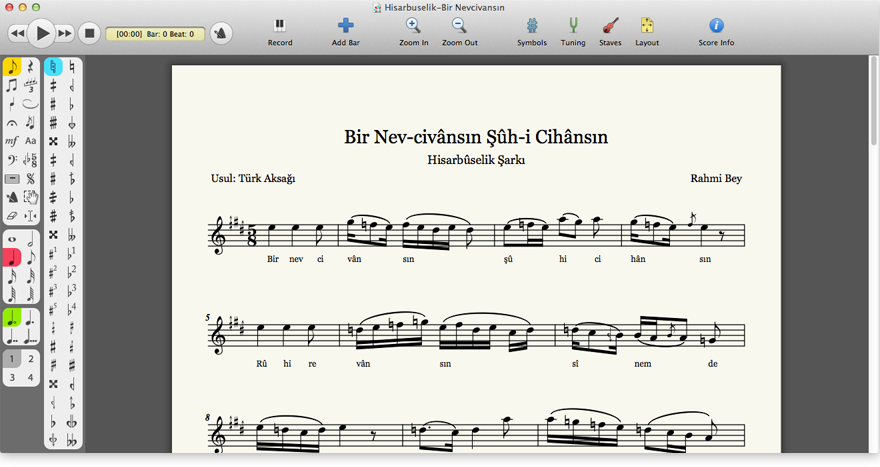Screen dimensions: 880x467
Task: Add a new bar
Action: (346, 32)
